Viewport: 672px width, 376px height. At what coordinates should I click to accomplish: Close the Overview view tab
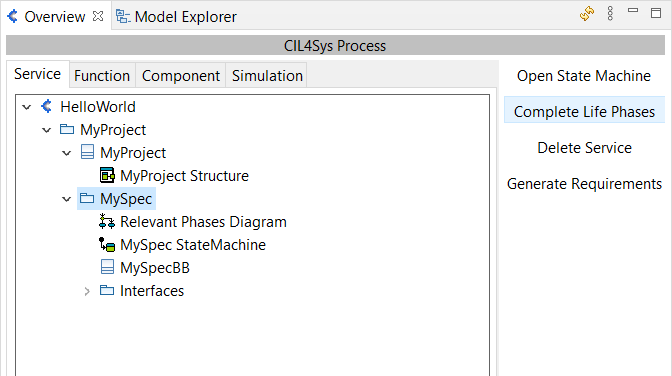pos(98,16)
